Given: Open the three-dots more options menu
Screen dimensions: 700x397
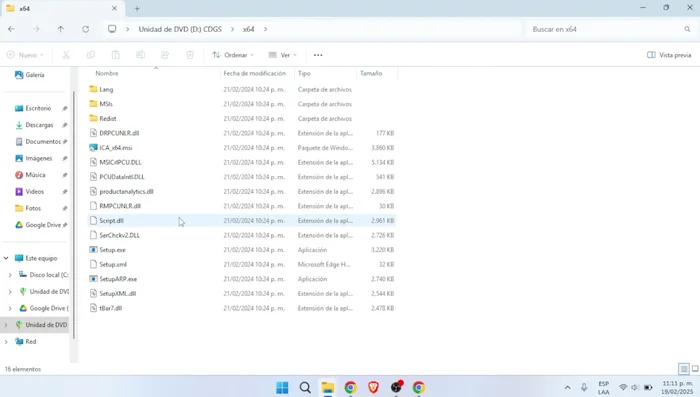Looking at the screenshot, I should coord(318,55).
